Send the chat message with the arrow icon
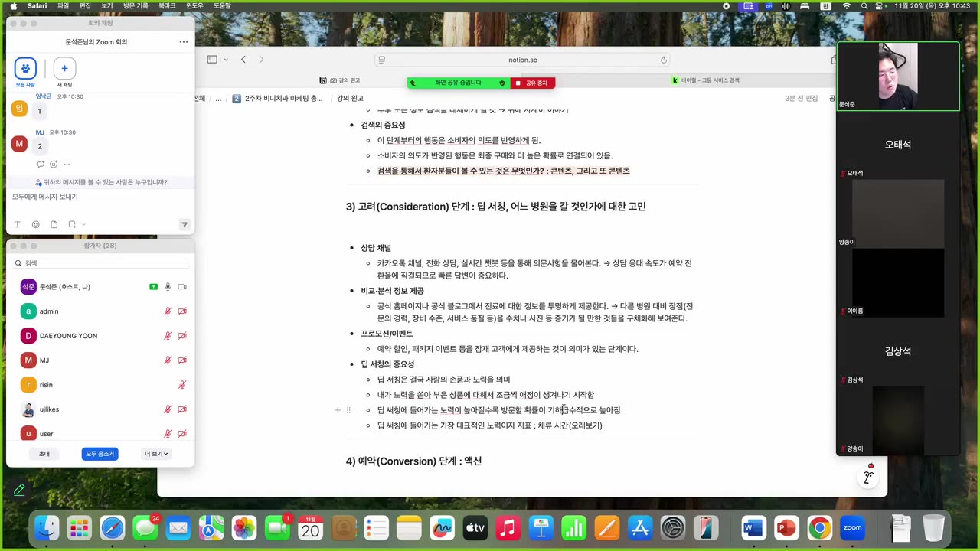 pyautogui.click(x=184, y=224)
